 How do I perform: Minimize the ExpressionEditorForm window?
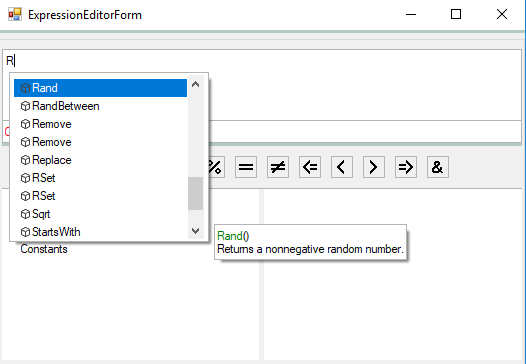click(x=411, y=14)
